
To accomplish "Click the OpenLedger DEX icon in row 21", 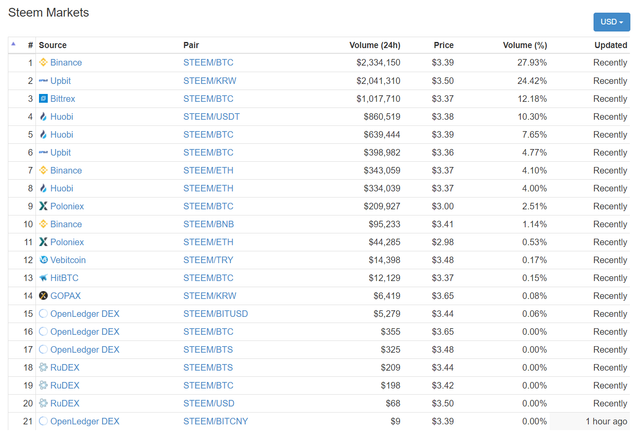I will 43,421.
